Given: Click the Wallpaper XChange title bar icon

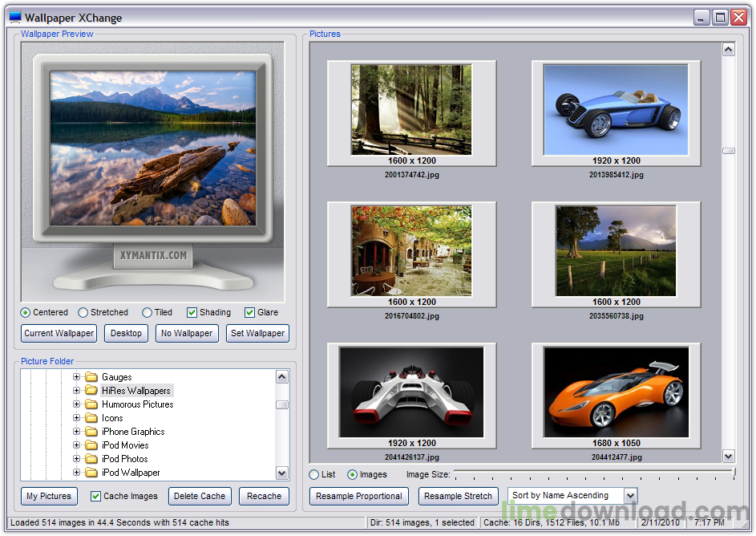Looking at the screenshot, I should (14, 17).
